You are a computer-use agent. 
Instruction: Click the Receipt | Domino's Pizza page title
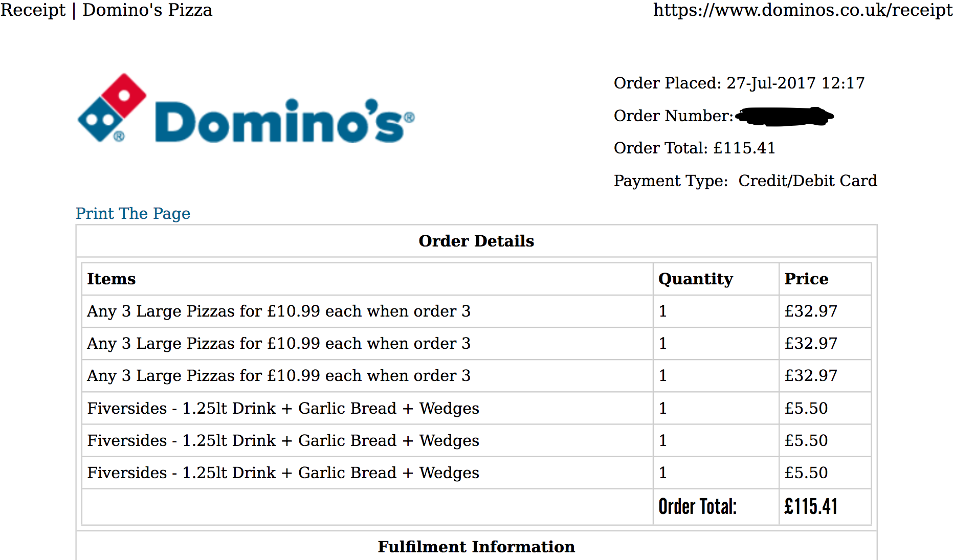[x=106, y=10]
